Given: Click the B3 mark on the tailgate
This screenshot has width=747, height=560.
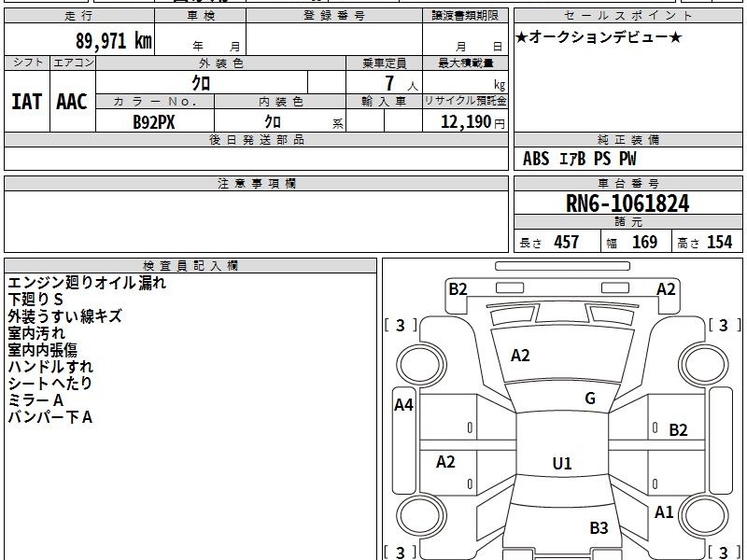Looking at the screenshot, I should [599, 527].
